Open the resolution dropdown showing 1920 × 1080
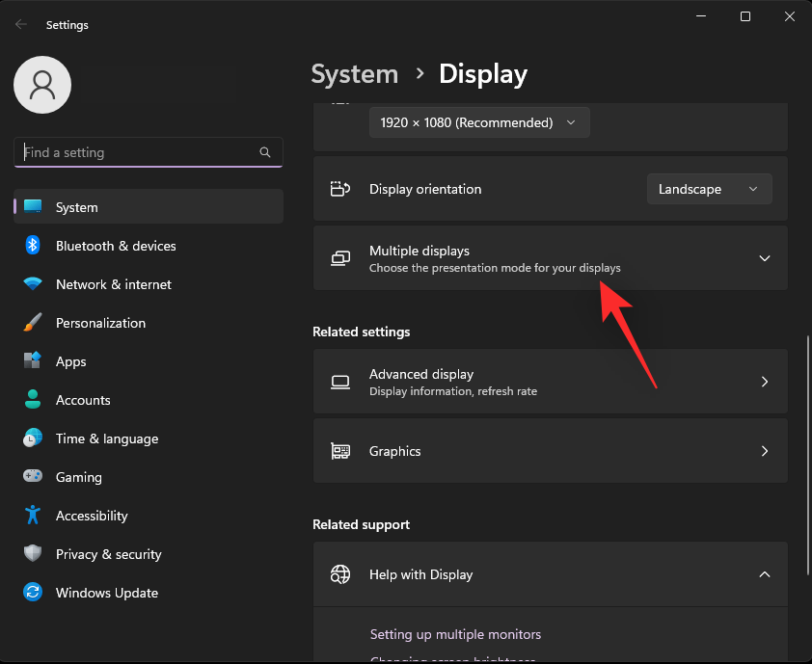The image size is (812, 664). coord(479,122)
